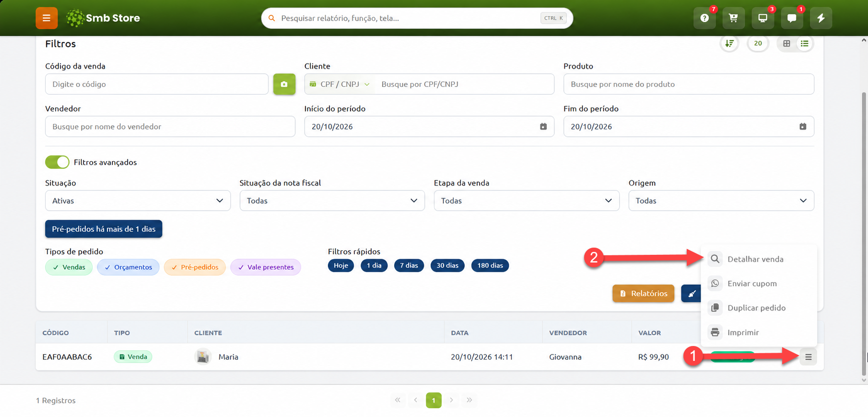Open the Situação da nota fiscal dropdown
This screenshot has width=868, height=417.
[x=332, y=201]
